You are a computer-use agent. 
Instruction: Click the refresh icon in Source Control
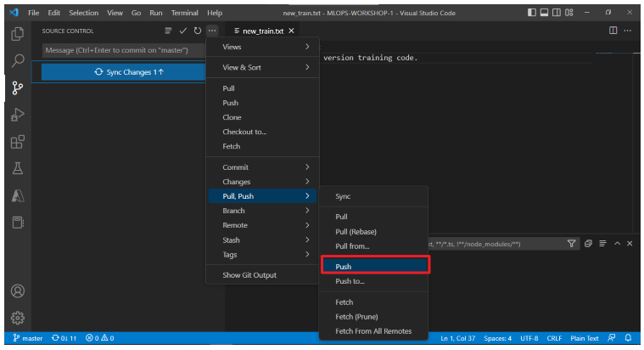tap(198, 31)
